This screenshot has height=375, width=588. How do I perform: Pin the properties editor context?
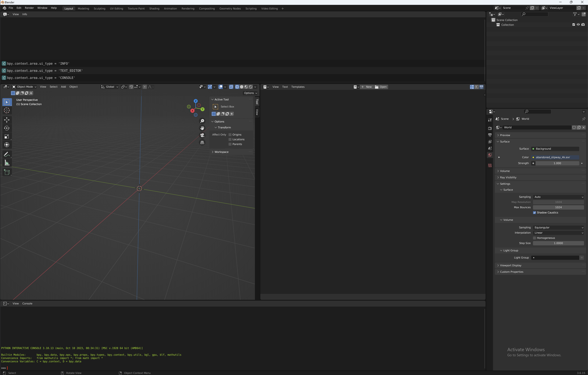(584, 119)
